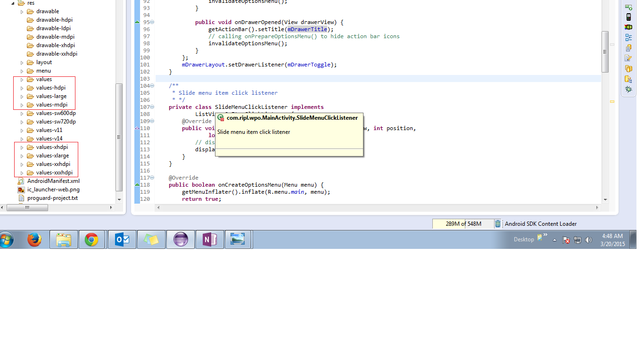Image resolution: width=644 pixels, height=362 pixels.
Task: Click the editor horizontal scrollbar right arrow
Action: pyautogui.click(x=598, y=207)
